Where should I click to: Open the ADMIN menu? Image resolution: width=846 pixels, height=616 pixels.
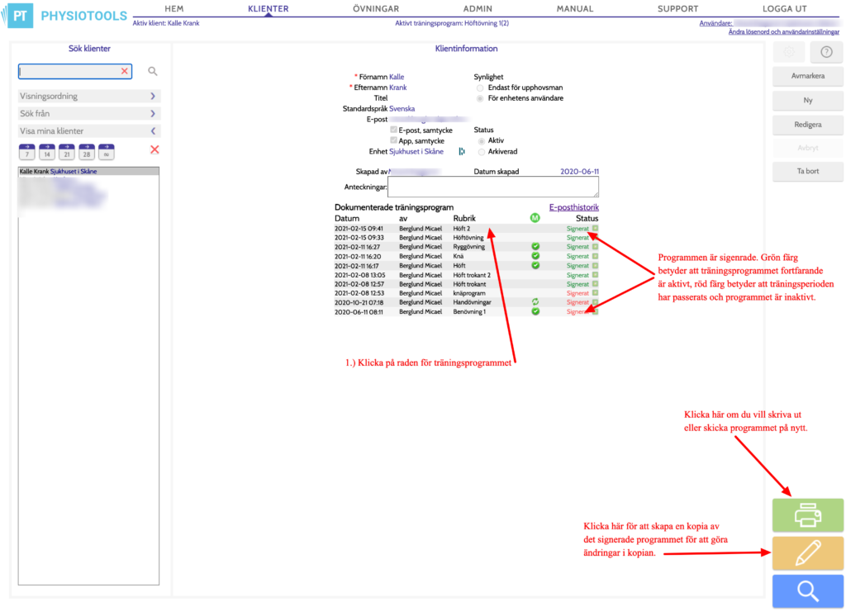click(x=478, y=8)
